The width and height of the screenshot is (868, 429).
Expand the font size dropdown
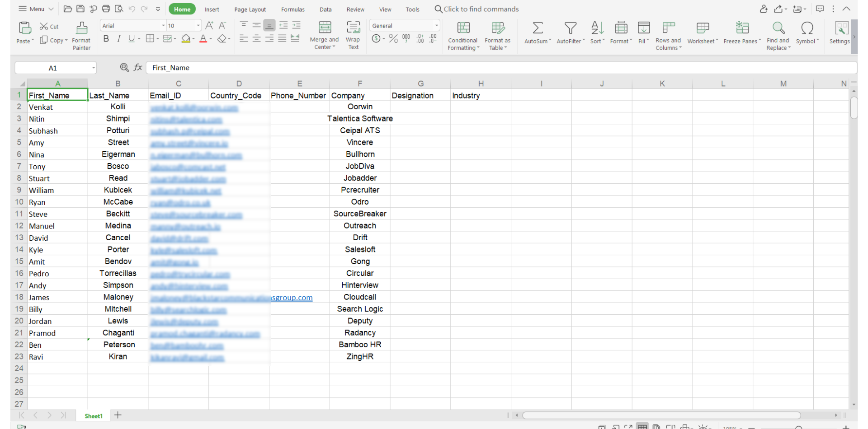coord(198,26)
